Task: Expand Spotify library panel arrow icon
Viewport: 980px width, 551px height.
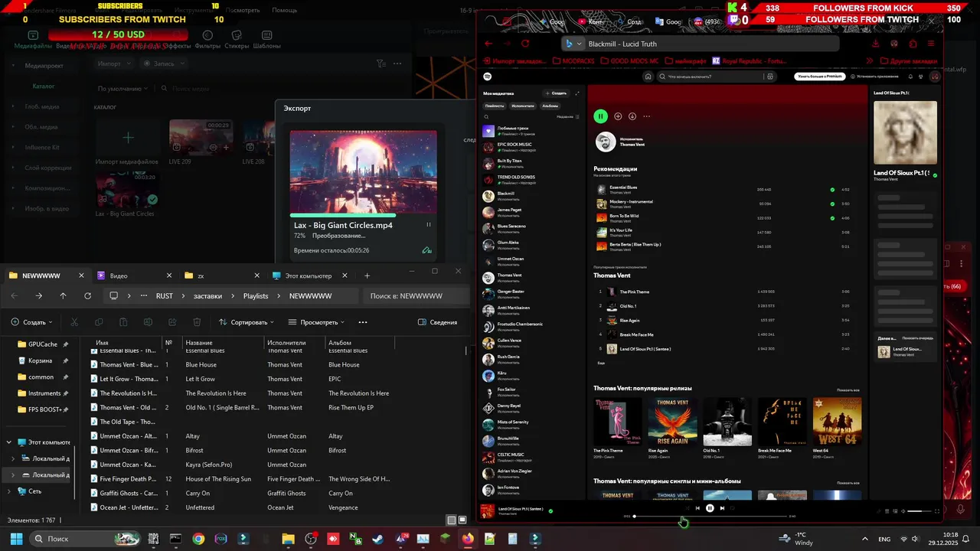Action: click(x=577, y=93)
